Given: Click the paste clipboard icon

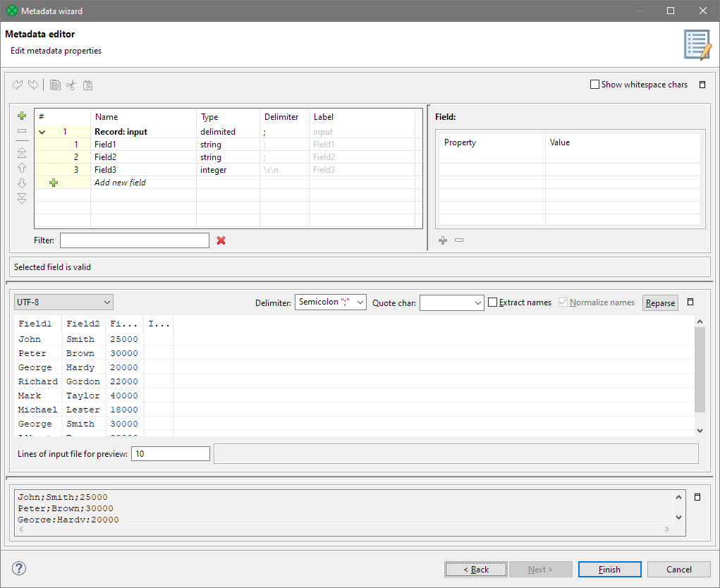Looking at the screenshot, I should (x=87, y=85).
